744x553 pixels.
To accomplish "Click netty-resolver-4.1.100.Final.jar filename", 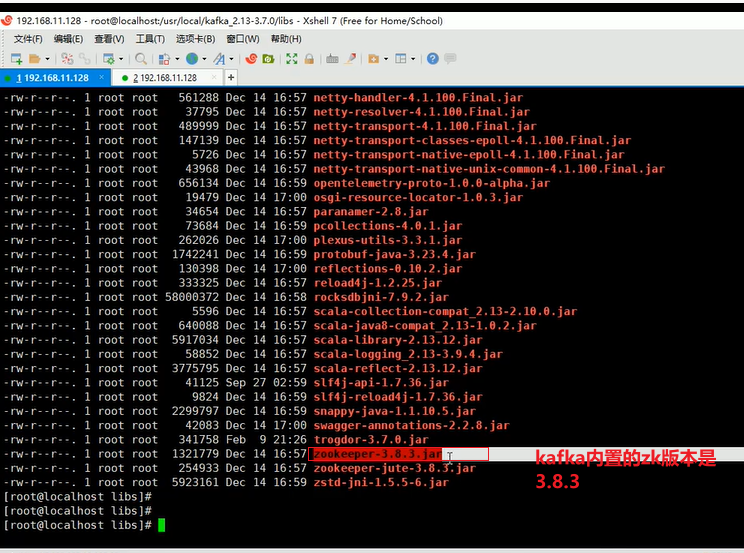I will (421, 112).
